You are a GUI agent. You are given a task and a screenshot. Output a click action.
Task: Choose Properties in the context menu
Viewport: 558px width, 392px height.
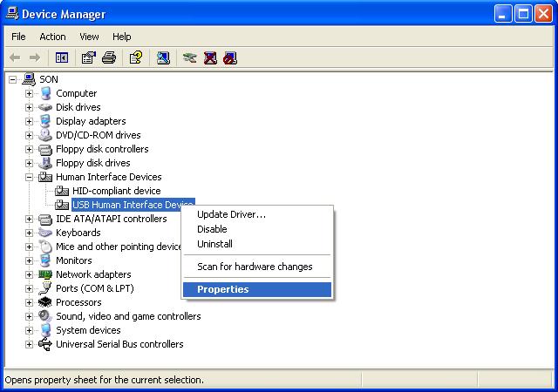tap(257, 289)
